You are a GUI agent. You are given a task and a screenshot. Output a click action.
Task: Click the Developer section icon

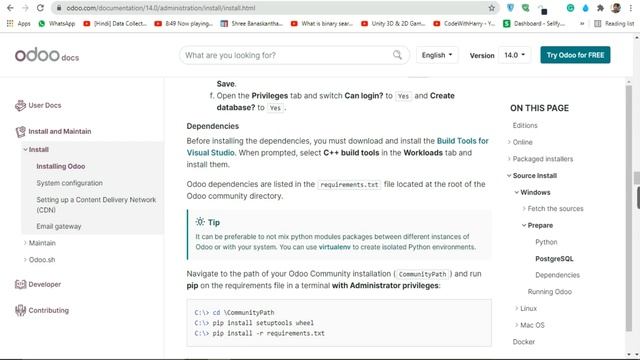point(20,284)
